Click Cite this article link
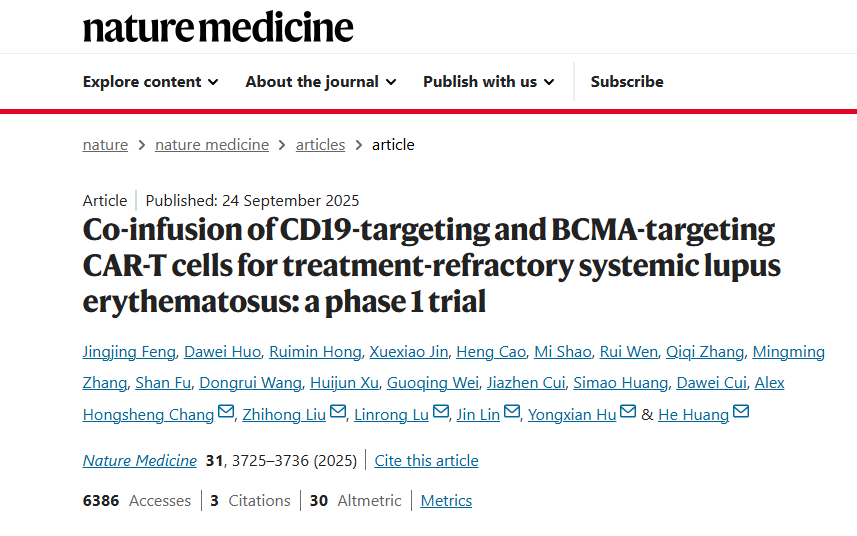The width and height of the screenshot is (857, 536). pyautogui.click(x=426, y=461)
